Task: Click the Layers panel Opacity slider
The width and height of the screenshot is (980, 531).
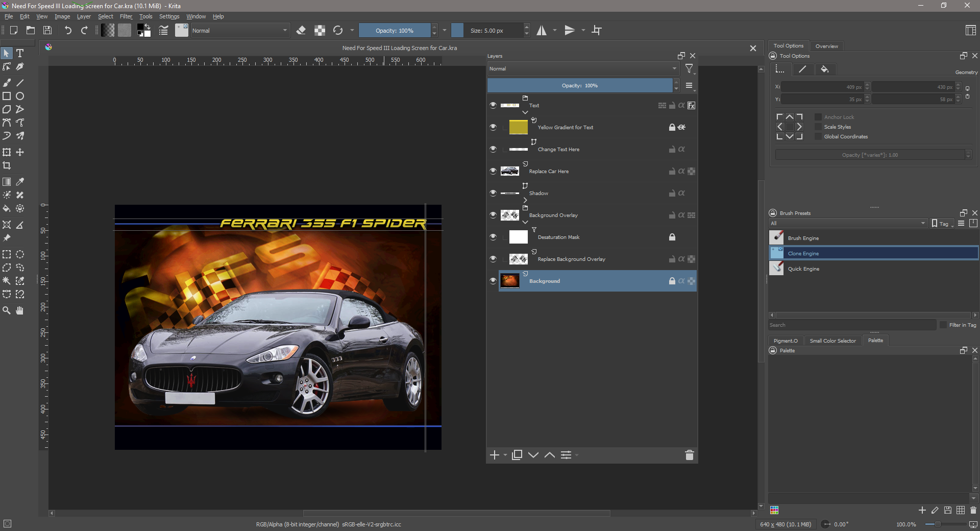Action: 580,85
